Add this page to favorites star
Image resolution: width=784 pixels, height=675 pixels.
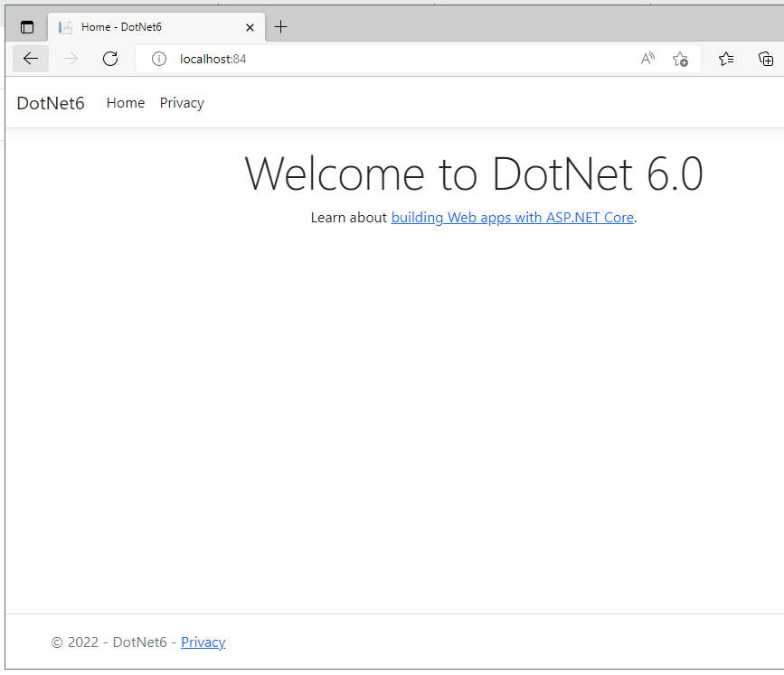[x=680, y=59]
